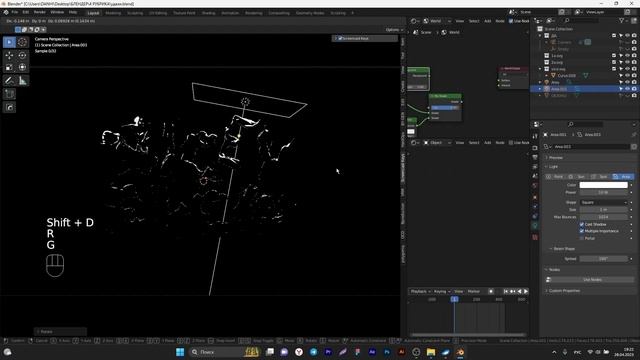Click the Use Nodes button in Nodes panel
The height and width of the screenshot is (360, 640).
coord(591,280)
